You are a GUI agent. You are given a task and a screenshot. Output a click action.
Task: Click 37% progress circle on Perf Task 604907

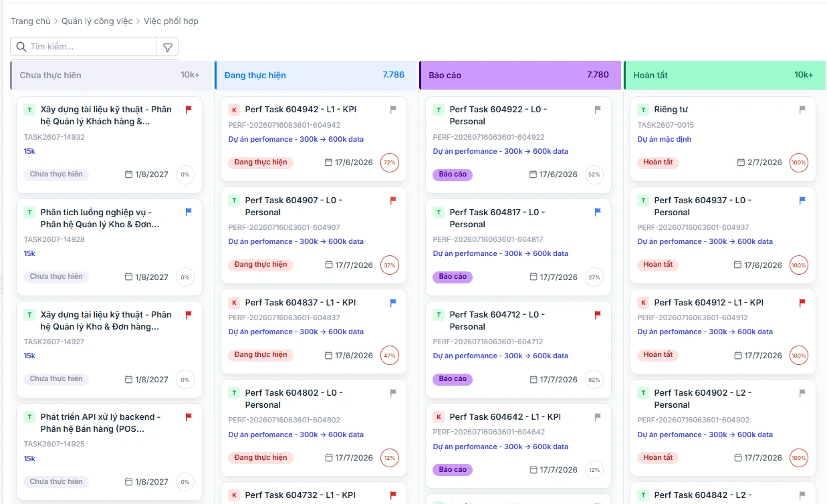point(390,265)
